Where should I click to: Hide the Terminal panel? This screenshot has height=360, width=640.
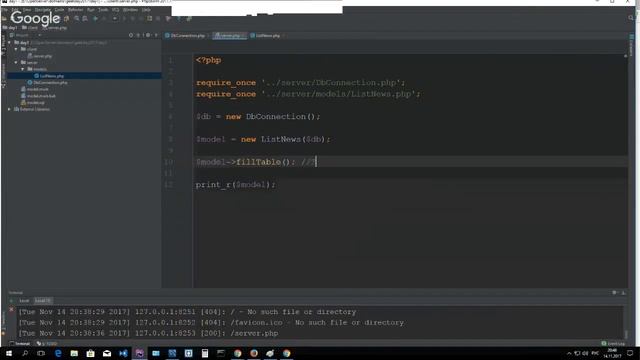click(623, 293)
